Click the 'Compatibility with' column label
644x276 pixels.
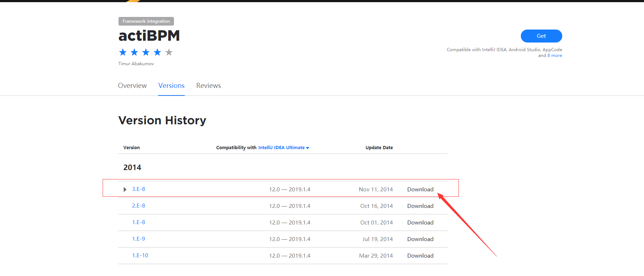[236, 148]
